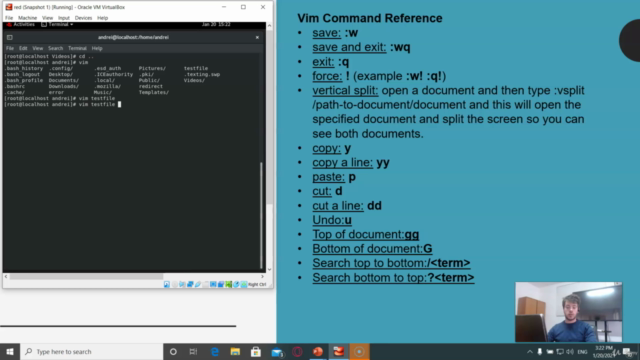Click the 'save and exit:' underlined text
640x360 pixels.
coord(349,47)
